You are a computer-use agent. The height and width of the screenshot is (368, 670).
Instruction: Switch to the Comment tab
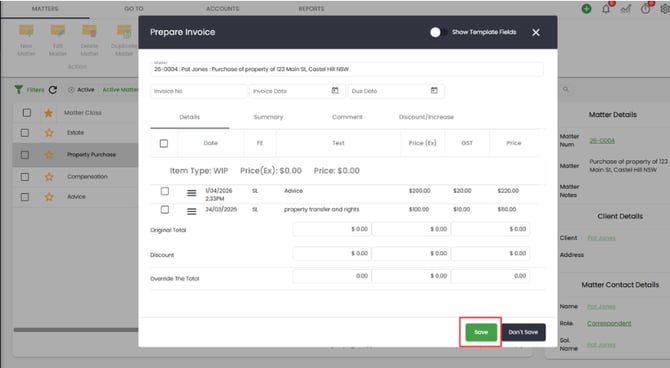point(347,117)
